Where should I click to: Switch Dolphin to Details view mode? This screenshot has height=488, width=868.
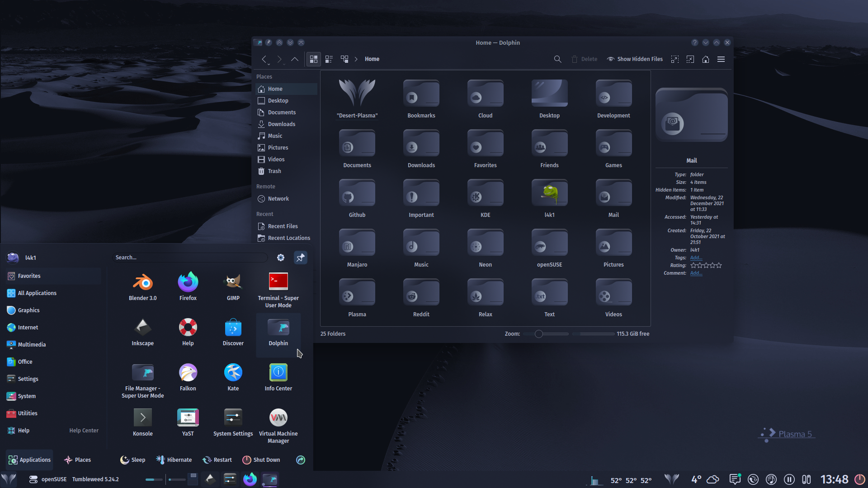point(344,59)
